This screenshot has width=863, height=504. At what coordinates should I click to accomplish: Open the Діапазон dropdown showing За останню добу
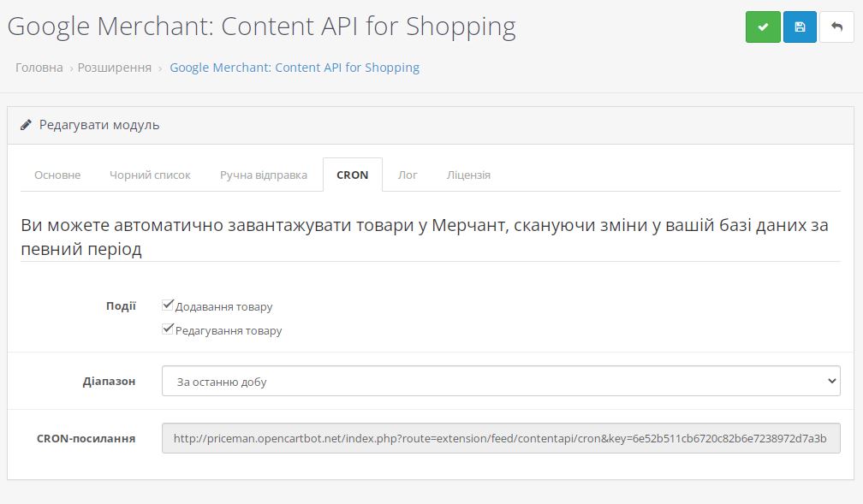click(x=501, y=381)
